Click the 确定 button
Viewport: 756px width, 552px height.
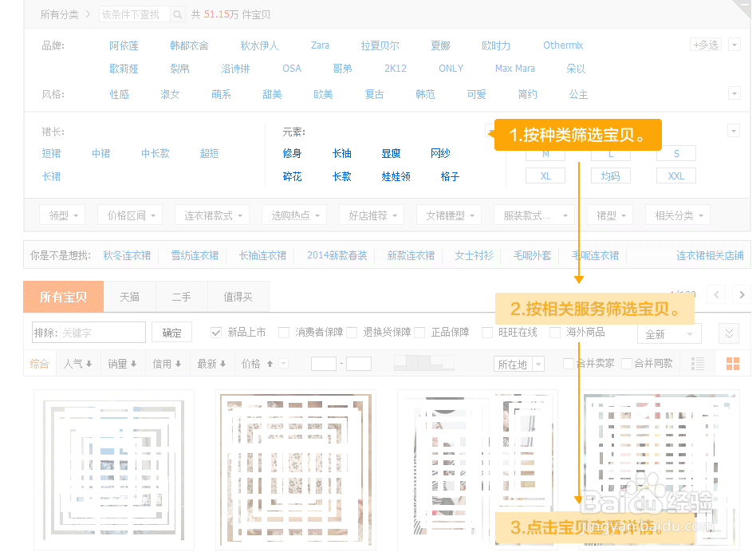pyautogui.click(x=171, y=333)
